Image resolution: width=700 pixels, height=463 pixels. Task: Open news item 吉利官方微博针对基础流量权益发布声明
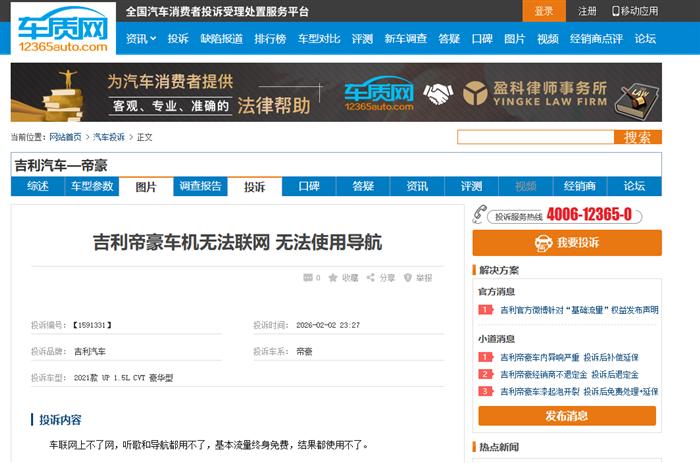(x=578, y=310)
